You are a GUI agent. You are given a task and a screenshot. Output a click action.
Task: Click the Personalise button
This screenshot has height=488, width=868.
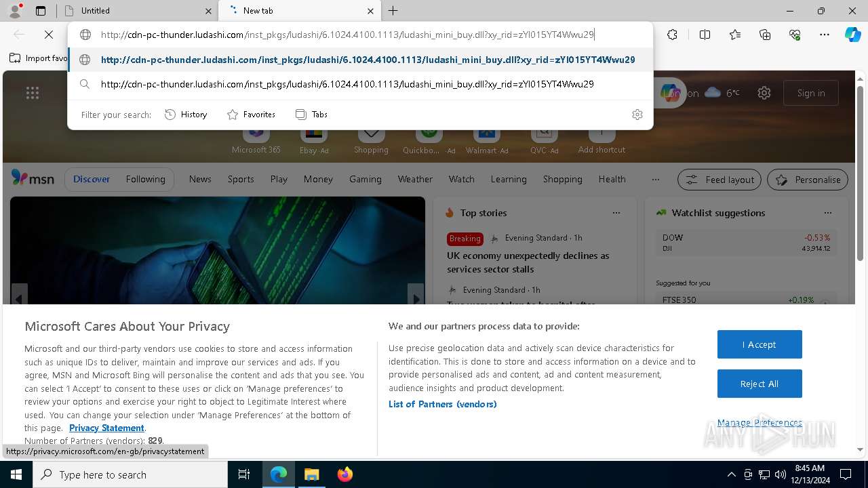point(808,180)
